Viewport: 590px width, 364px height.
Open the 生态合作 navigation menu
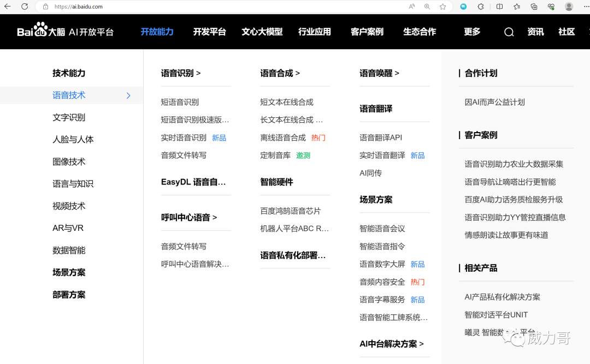(x=420, y=32)
